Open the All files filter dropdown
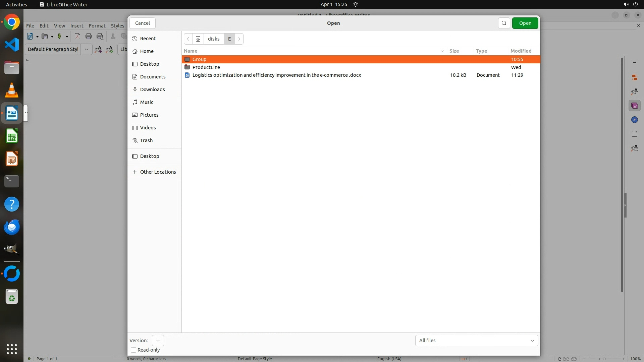The image size is (644, 362). 476,341
